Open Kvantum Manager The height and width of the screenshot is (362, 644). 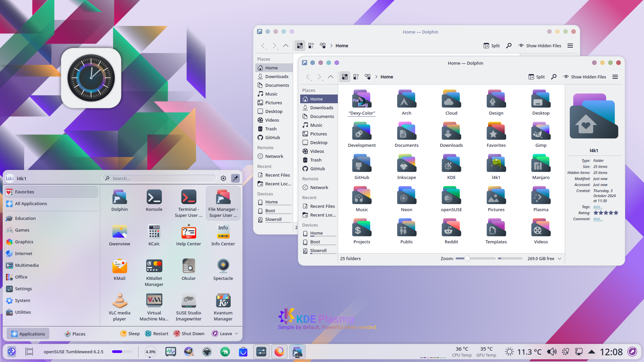[x=223, y=307]
